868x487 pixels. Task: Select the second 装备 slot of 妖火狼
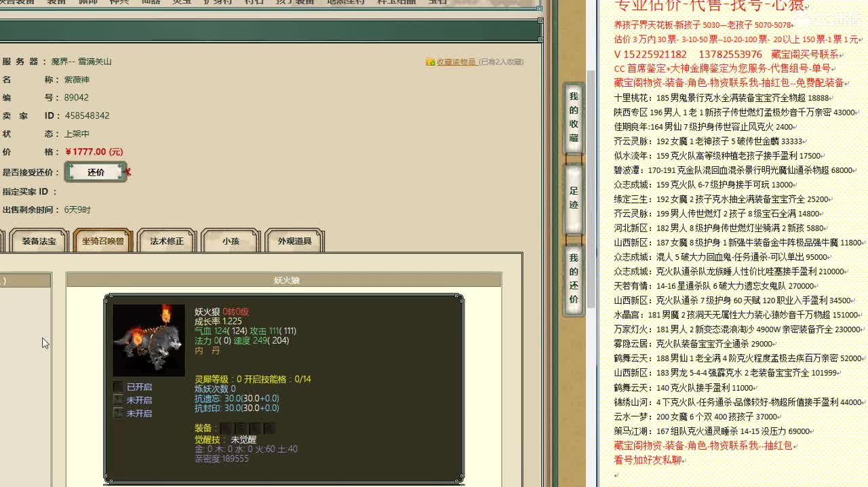[241, 428]
